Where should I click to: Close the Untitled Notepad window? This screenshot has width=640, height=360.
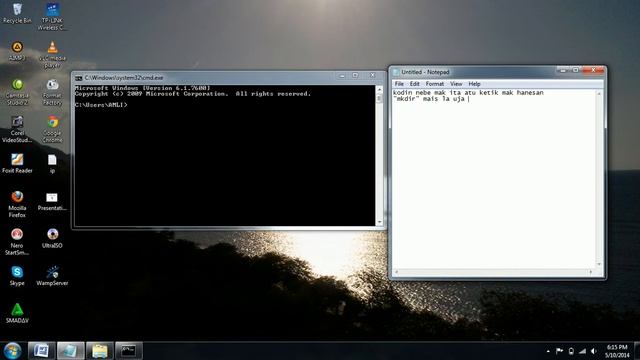pos(593,71)
